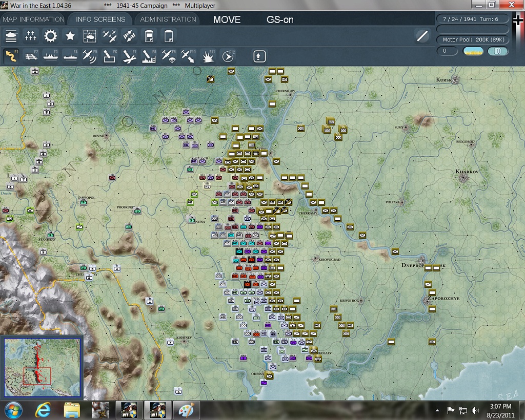Image resolution: width=525 pixels, height=420 pixels.
Task: Click the empty info pill under date
Action: [472, 29]
